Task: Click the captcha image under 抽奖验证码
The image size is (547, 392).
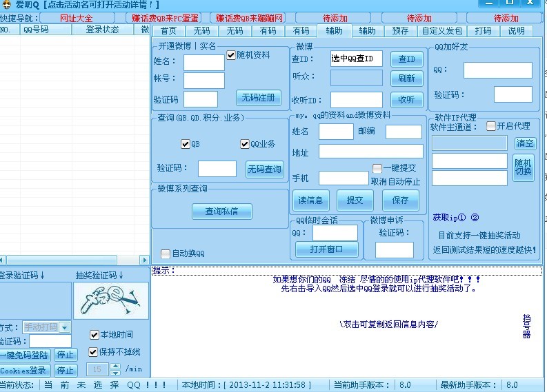Action: (x=111, y=300)
